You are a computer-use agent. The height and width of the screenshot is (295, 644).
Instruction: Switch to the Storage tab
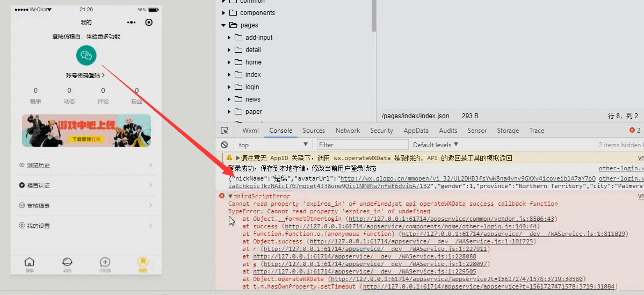508,130
